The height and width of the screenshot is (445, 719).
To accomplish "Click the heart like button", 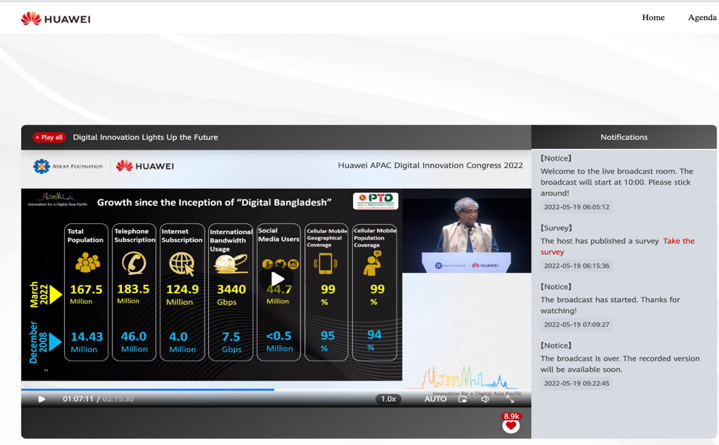I will click(x=510, y=427).
